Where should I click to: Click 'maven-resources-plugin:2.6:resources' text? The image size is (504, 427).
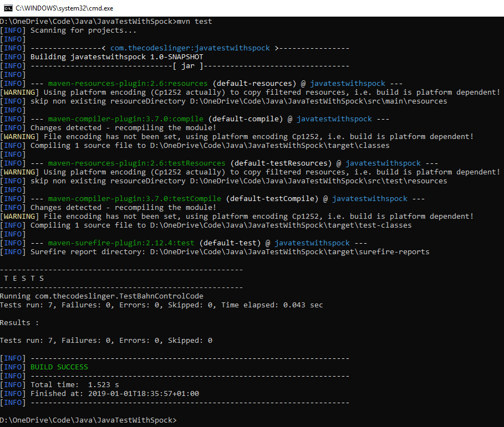(x=128, y=84)
